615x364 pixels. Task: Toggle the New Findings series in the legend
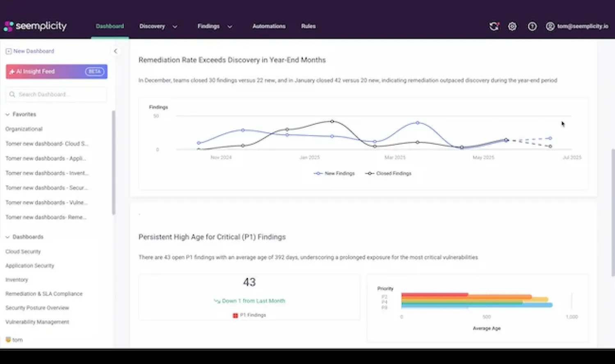334,173
